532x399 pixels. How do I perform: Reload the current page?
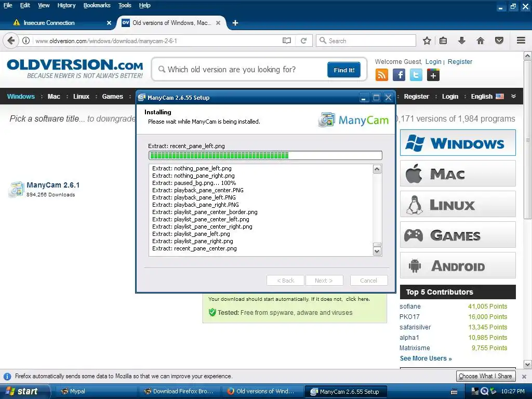click(x=303, y=41)
